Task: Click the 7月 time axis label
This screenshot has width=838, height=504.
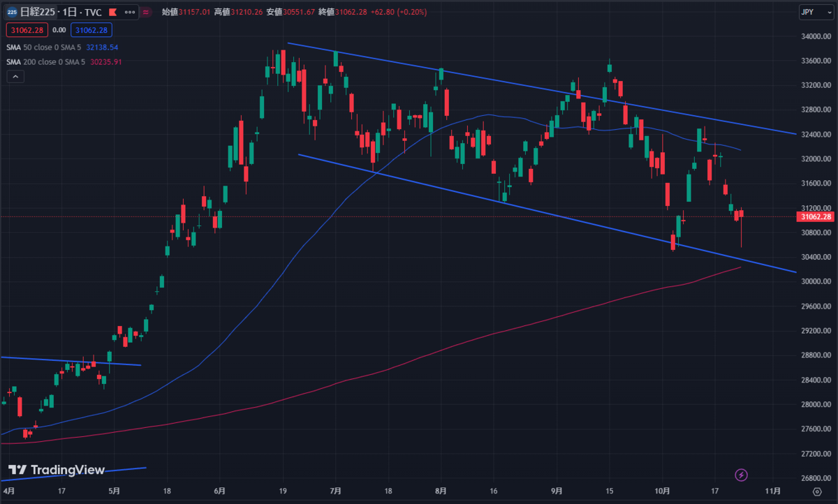Action: coord(335,491)
